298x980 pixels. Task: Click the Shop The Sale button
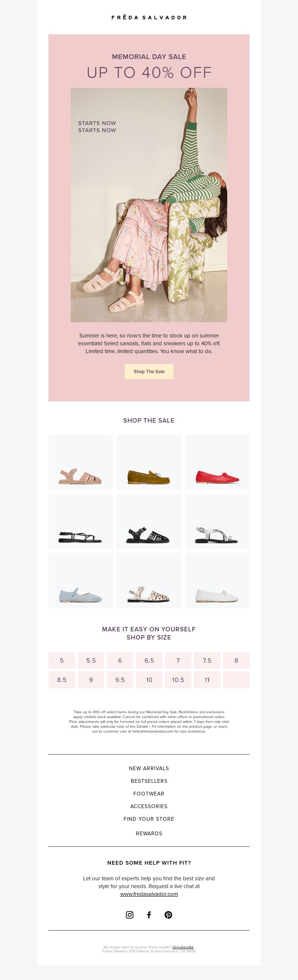[149, 371]
